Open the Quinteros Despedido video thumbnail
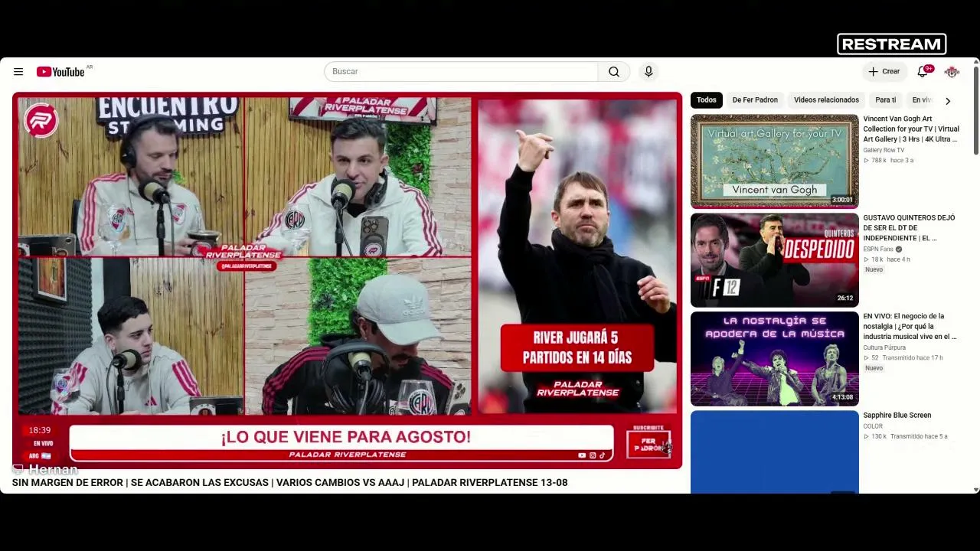Viewport: 980px width, 551px height. 775,260
